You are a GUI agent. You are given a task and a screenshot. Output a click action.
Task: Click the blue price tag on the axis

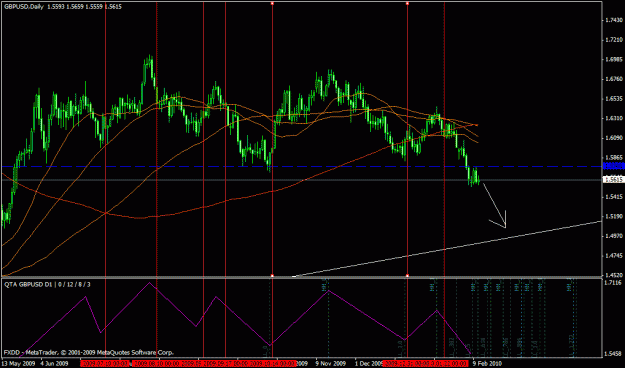(614, 166)
